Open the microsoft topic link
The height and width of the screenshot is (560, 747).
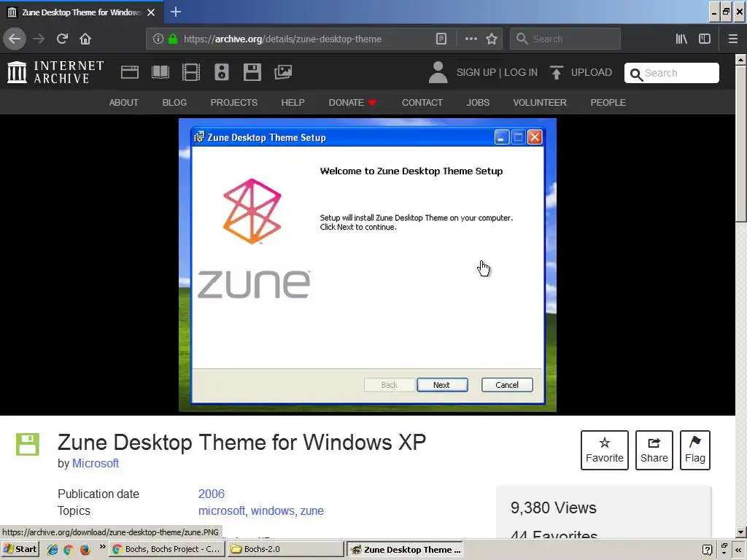222,510
